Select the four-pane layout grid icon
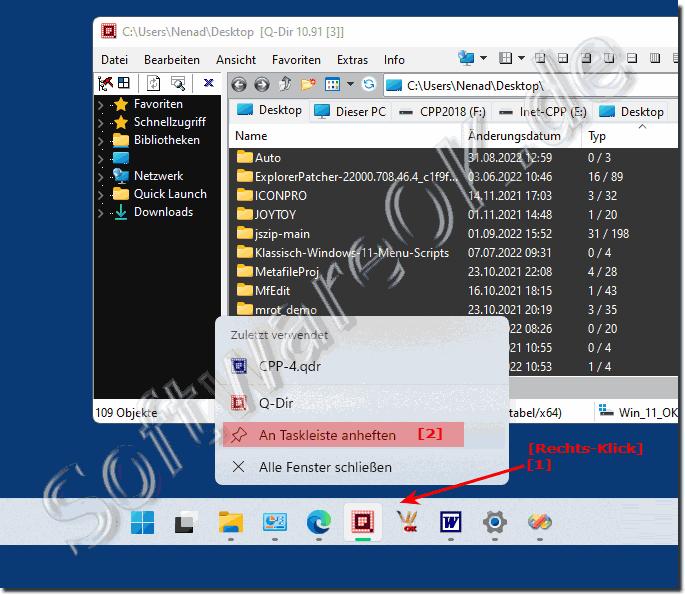This screenshot has height=595, width=685. 505,58
